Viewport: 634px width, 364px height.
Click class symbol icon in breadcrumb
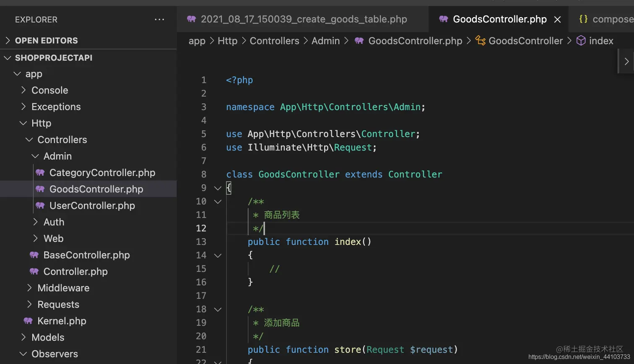481,41
